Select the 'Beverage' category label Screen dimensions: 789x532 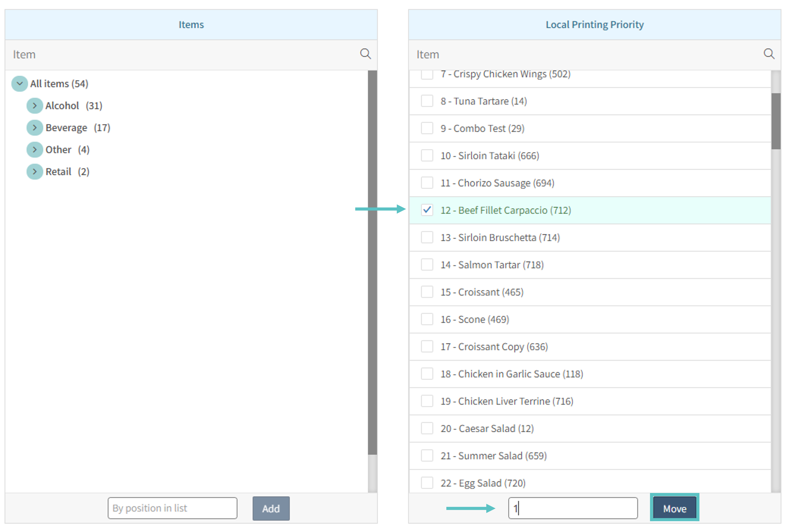[x=66, y=128]
